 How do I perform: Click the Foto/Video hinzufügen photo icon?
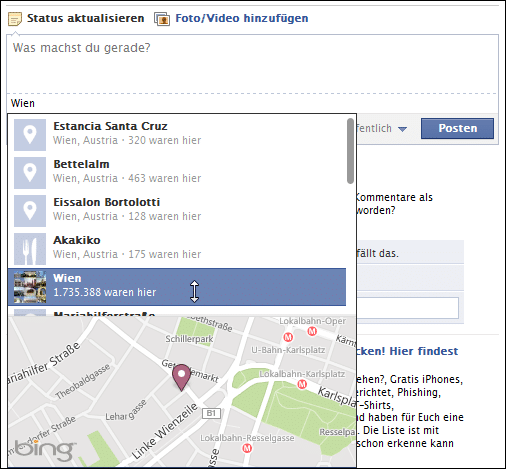click(162, 19)
